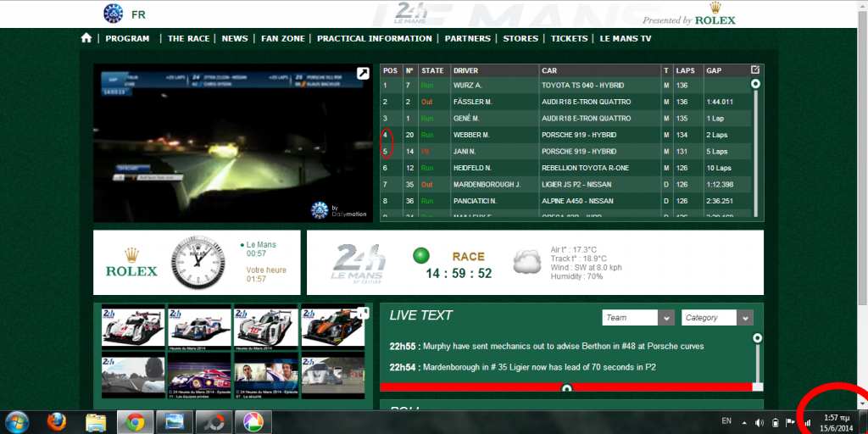
Task: Open LE MANS TV
Action: tap(626, 39)
